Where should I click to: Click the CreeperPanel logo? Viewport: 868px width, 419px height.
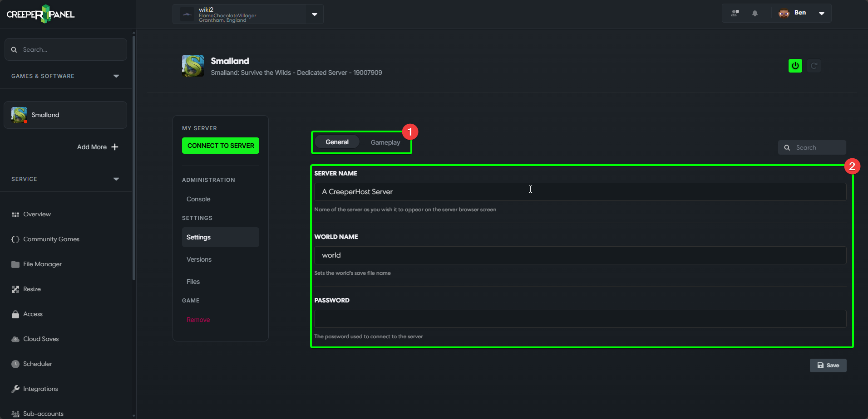[x=40, y=14]
